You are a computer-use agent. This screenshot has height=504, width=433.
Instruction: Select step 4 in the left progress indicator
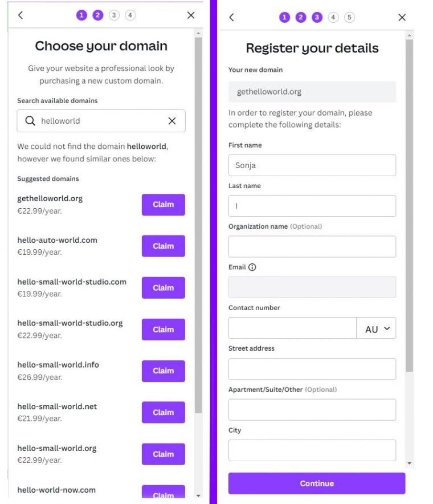(x=130, y=15)
